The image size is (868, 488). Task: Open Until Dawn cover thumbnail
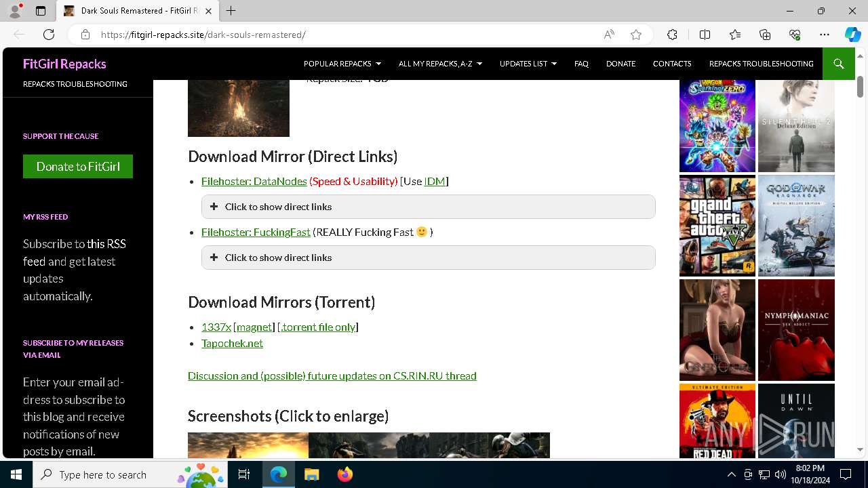coord(796,422)
